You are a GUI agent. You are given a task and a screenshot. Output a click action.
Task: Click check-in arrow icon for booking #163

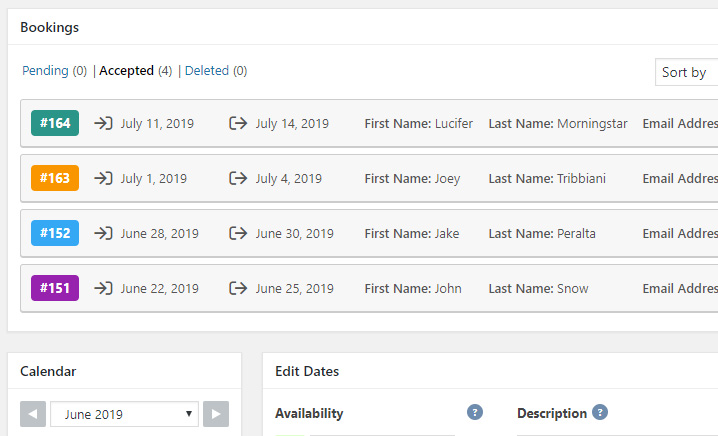[103, 179]
